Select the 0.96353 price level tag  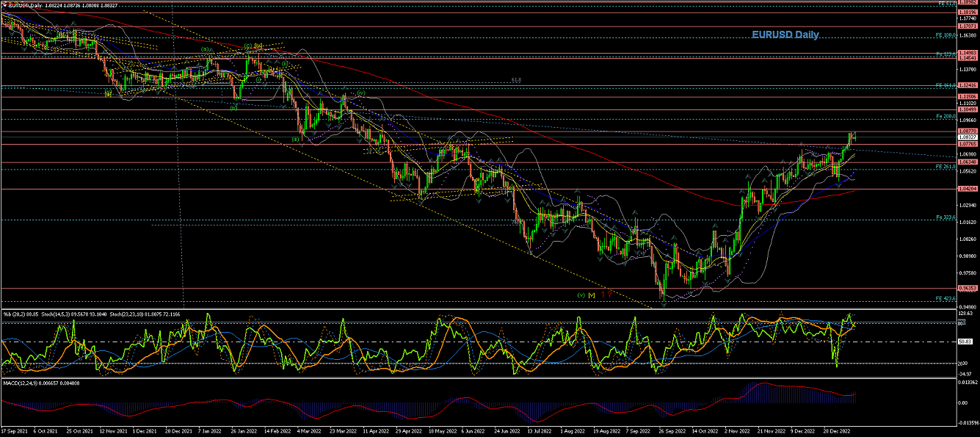coord(968,289)
